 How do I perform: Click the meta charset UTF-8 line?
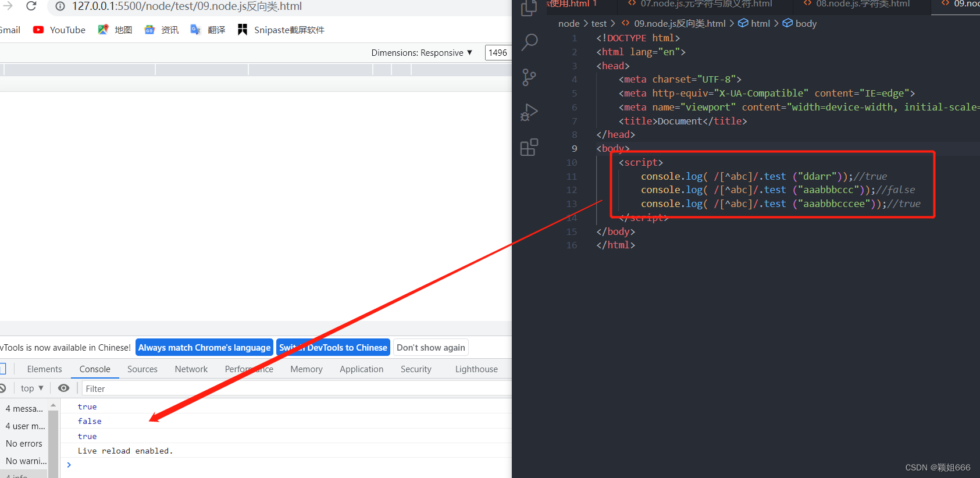[680, 79]
